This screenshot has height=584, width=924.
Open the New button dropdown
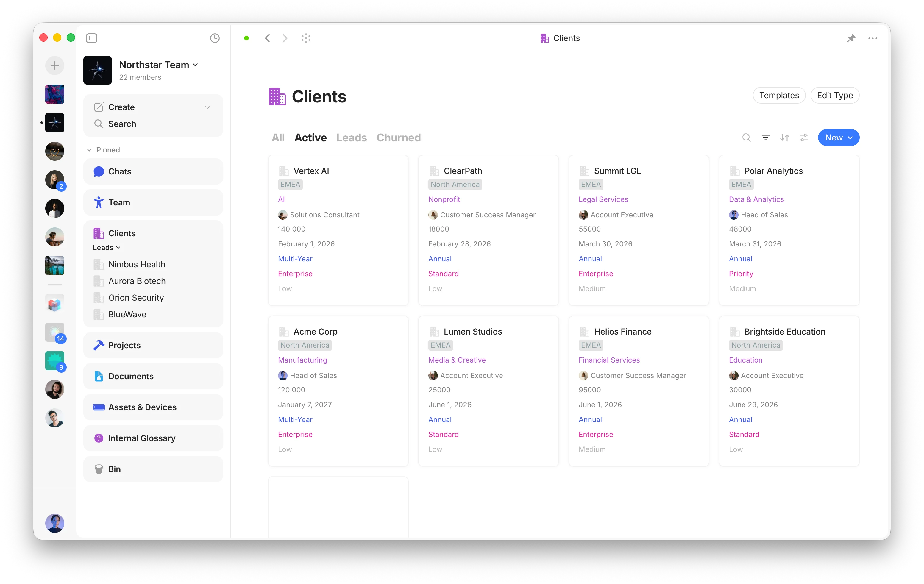click(839, 137)
